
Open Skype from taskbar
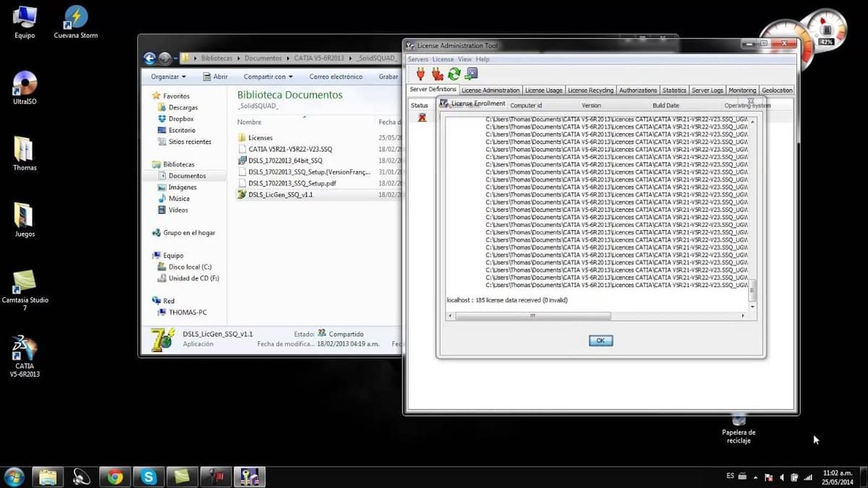[x=149, y=476]
